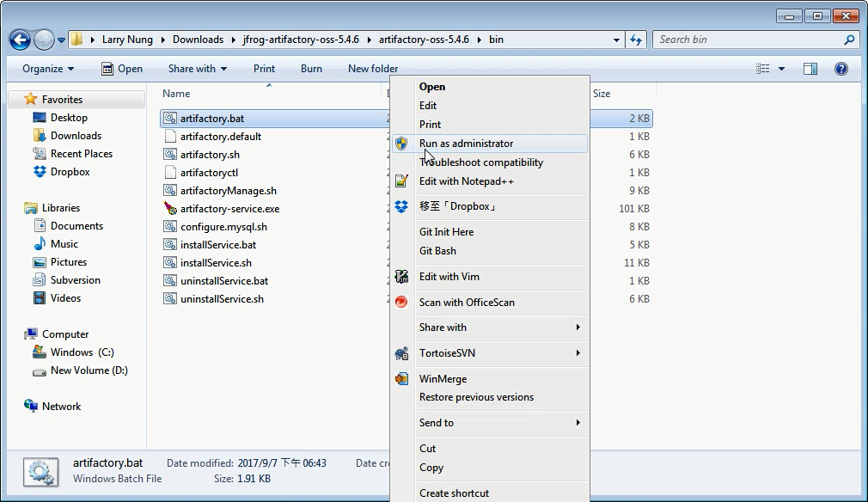Open the Organize dropdown menu
The height and width of the screenshot is (502, 868).
[x=48, y=69]
